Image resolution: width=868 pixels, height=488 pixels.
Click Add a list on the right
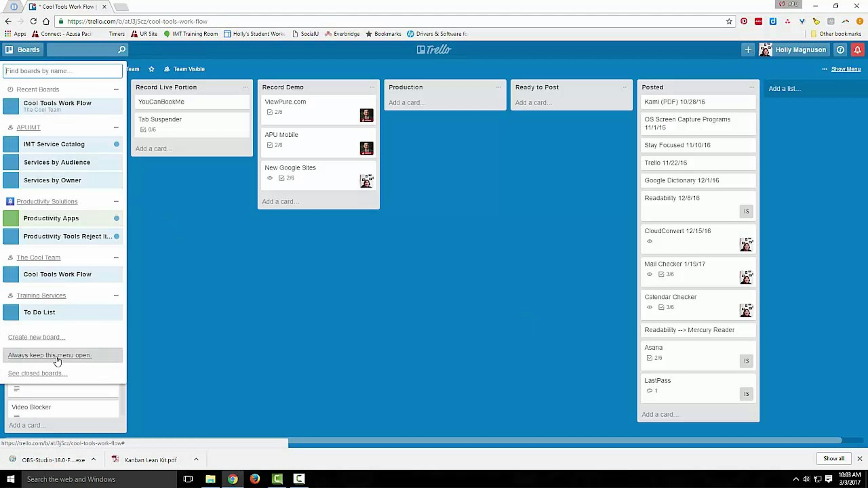point(784,89)
